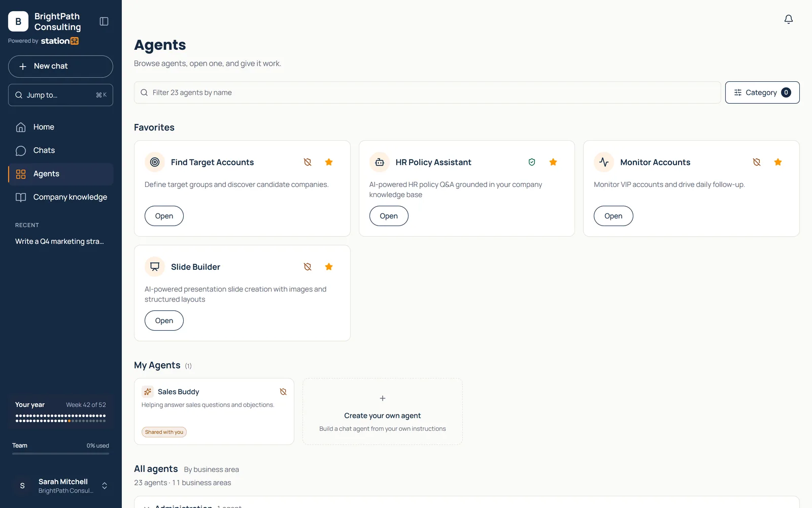This screenshot has width=812, height=508.
Task: Click the Your year week dots tracker
Action: coord(60,418)
